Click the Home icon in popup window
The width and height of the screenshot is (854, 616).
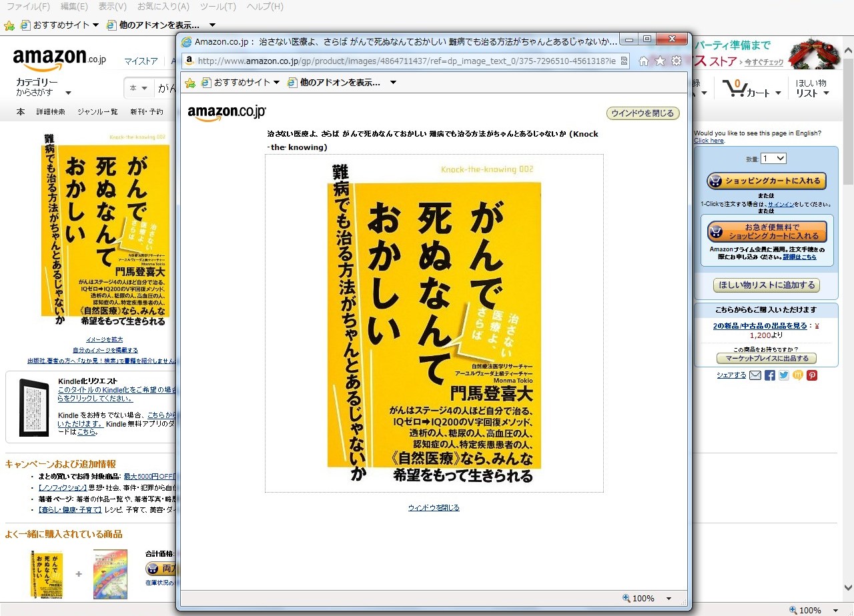[x=644, y=61]
